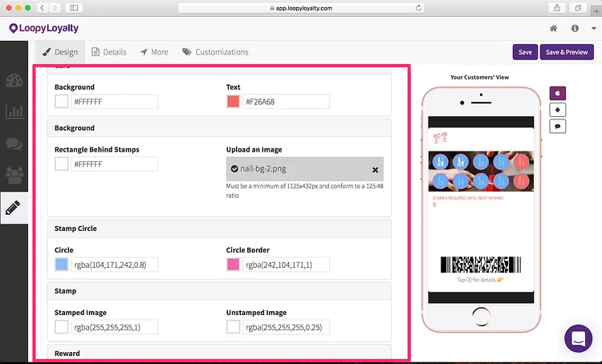
Task: Click the Save button
Action: tap(525, 52)
